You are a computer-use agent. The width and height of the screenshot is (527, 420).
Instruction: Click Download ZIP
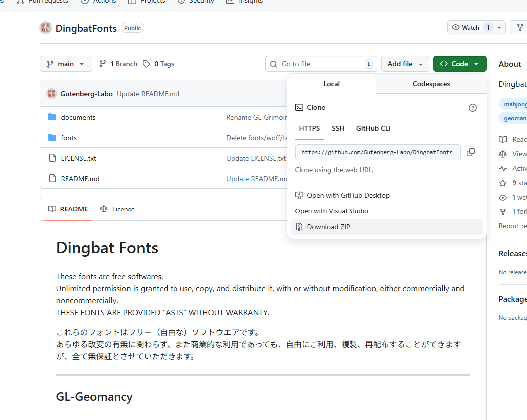coord(328,227)
